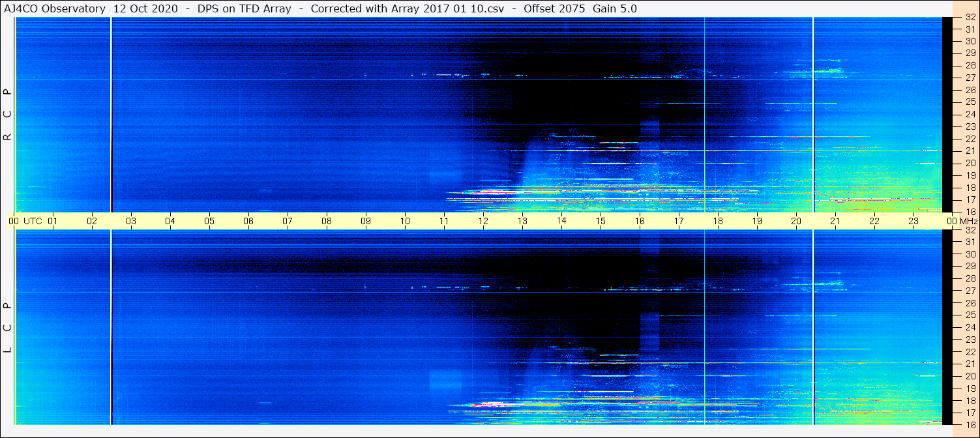Select hour '12' on the time axis
Viewport: 980px width, 438px height.
coord(483,221)
